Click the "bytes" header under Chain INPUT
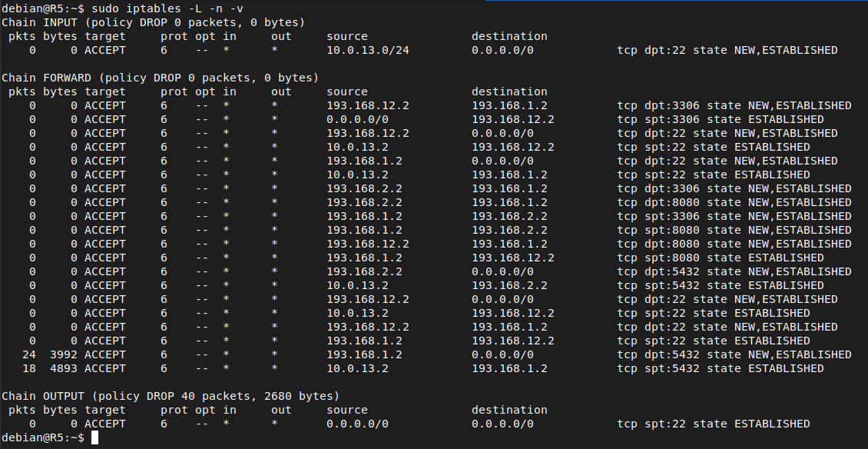This screenshot has height=449, width=868. 61,36
